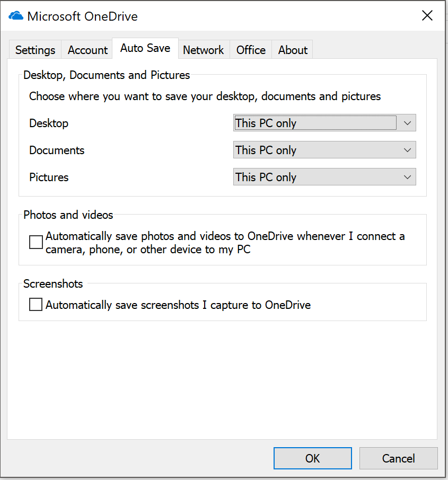Click the 'Photos and videos' group heading

pos(68,215)
